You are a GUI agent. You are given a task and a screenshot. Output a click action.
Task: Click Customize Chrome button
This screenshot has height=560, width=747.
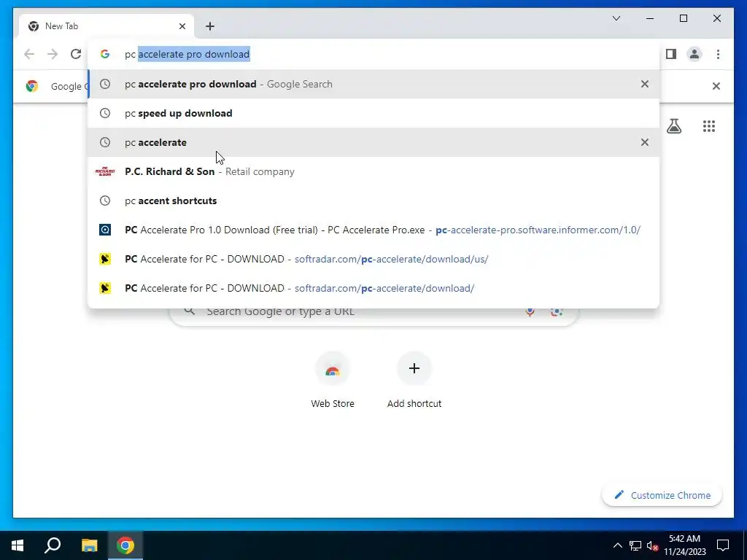tap(662, 495)
